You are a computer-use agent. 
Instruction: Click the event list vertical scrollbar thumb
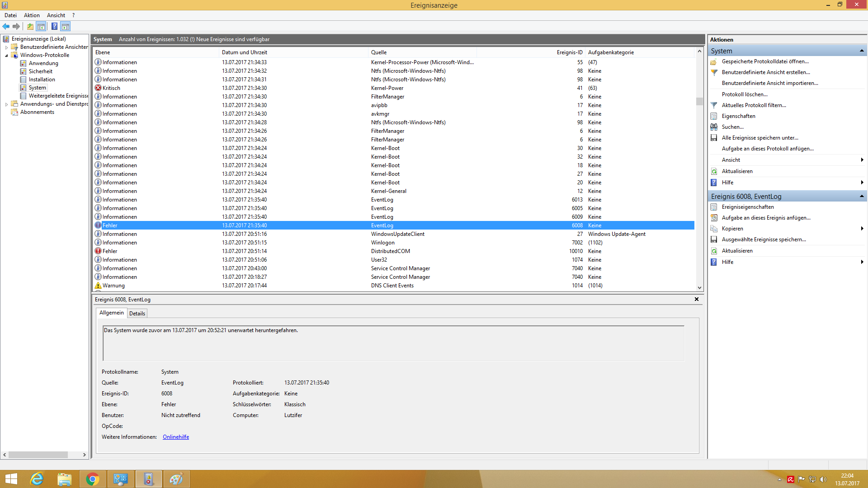tap(699, 102)
